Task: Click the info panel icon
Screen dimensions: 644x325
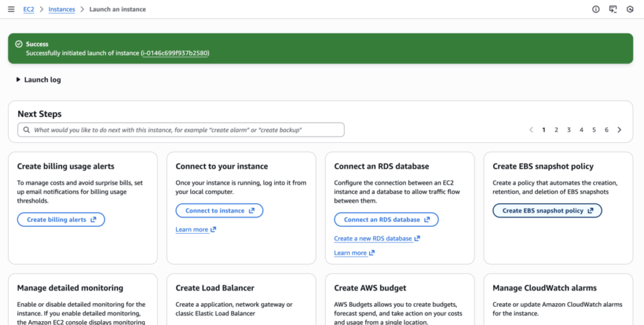Action: 596,9
